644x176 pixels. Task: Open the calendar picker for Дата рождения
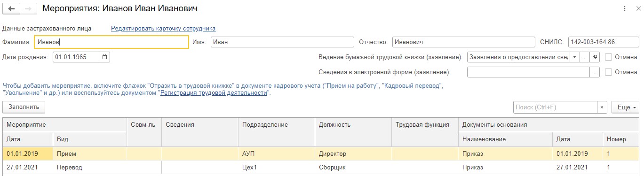105,57
